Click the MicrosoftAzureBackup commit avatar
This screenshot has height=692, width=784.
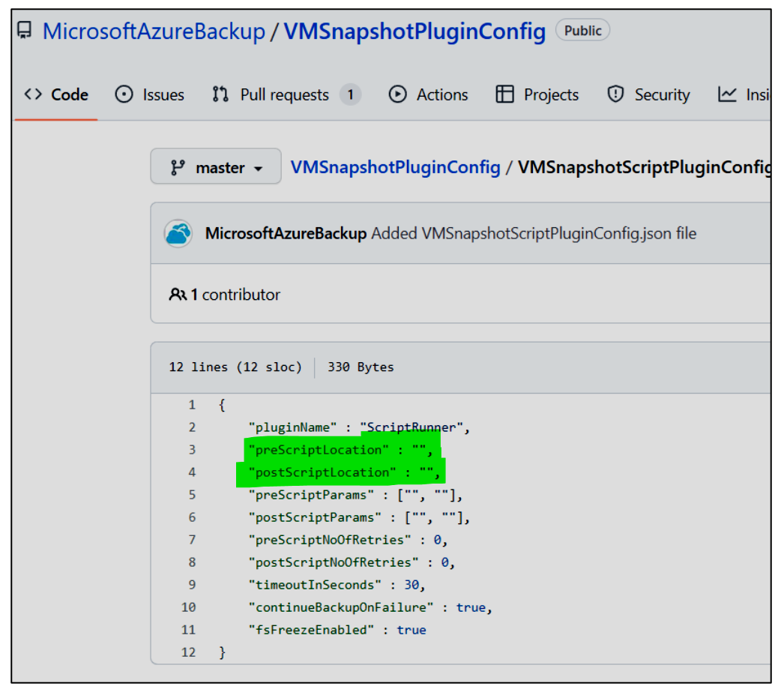(178, 233)
